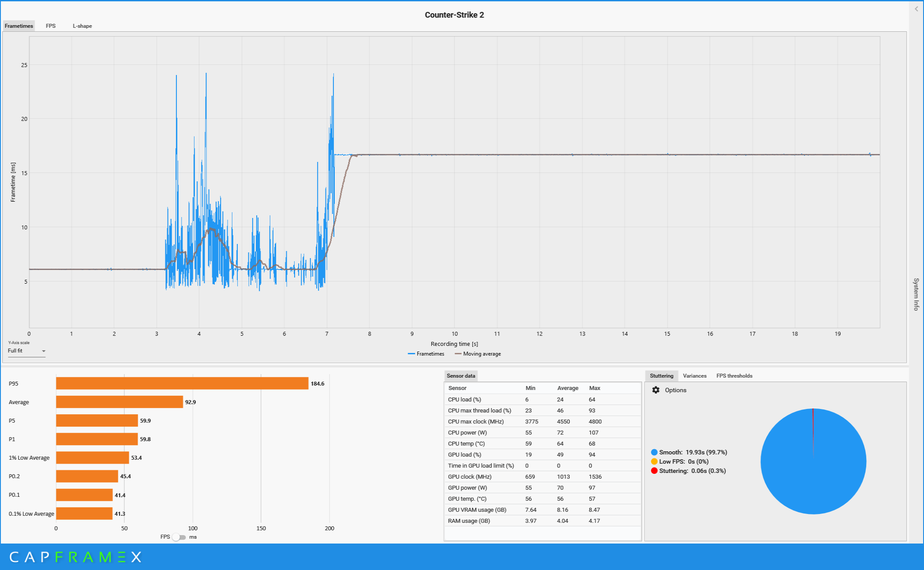Click the System Info vertical label
Image resolution: width=924 pixels, height=570 pixels.
coord(916,294)
